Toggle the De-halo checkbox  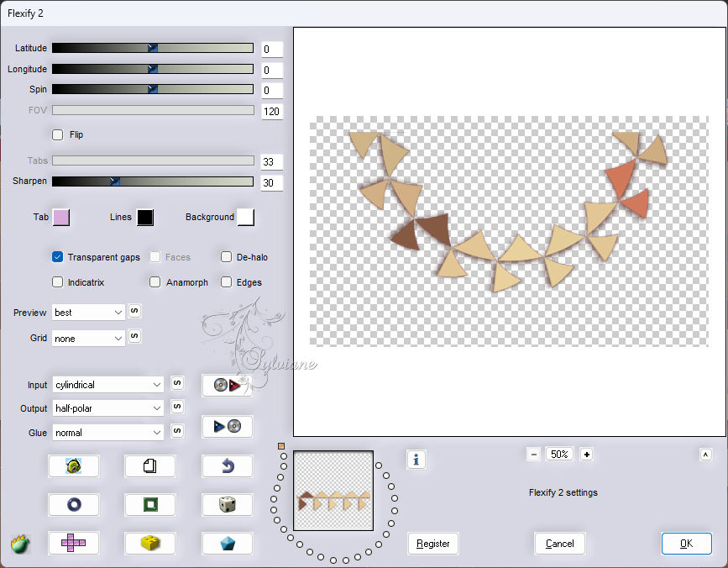click(x=226, y=257)
